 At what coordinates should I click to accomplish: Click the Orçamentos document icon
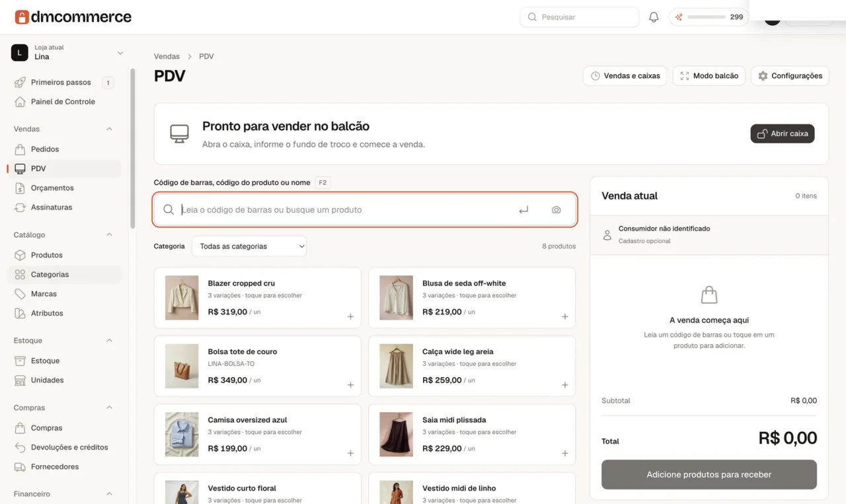point(20,188)
